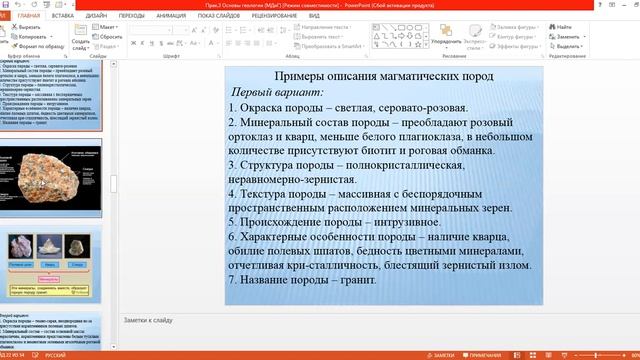Switch to ПЕРЕХОДЫ tab
The height and width of the screenshot is (360, 640).
pos(131,16)
